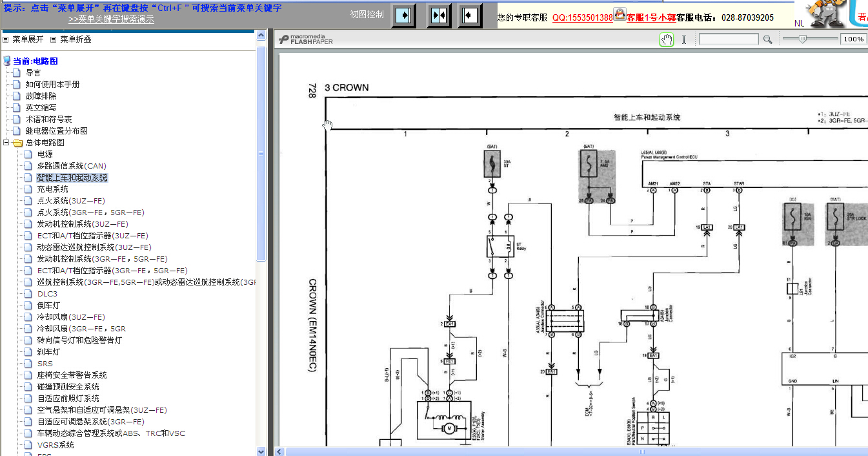
Task: Open ECT和A/T档位指示器(3UZ—FE) diagram
Action: point(92,236)
